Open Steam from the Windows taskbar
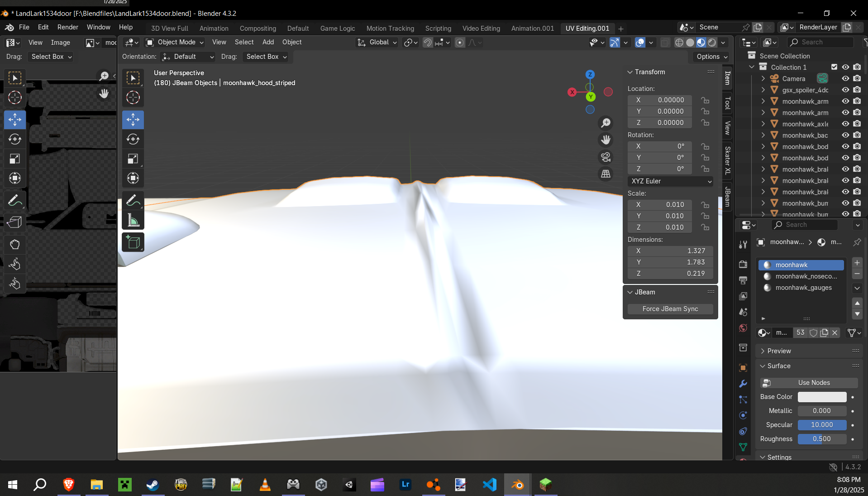This screenshot has height=496, width=868. click(153, 485)
